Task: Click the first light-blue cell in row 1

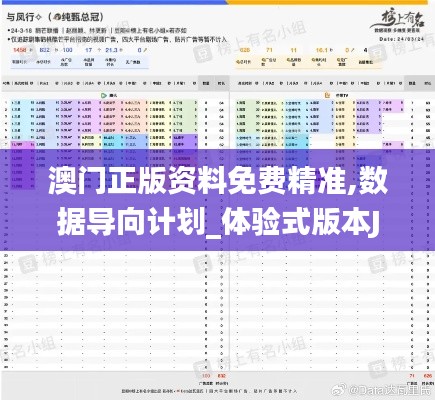Action: 22,102
